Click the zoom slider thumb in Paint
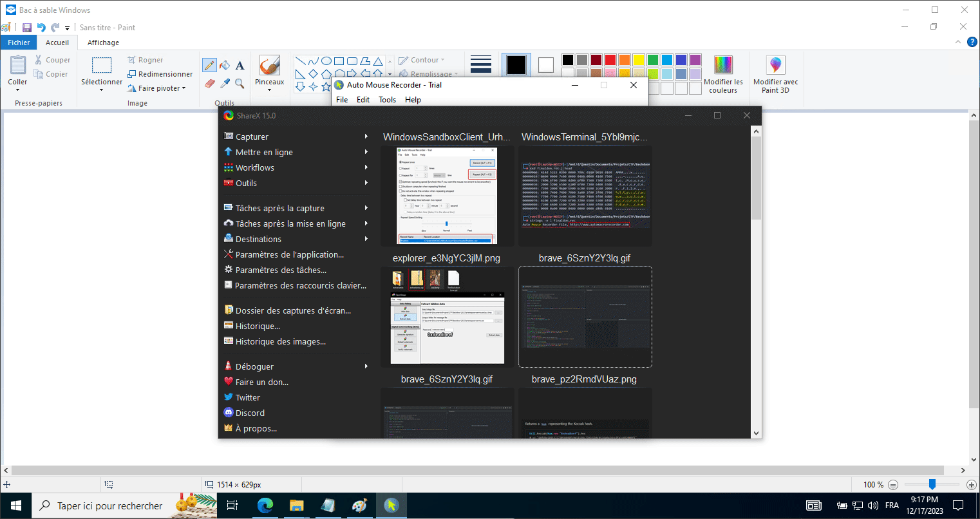The width and height of the screenshot is (980, 519). (932, 484)
